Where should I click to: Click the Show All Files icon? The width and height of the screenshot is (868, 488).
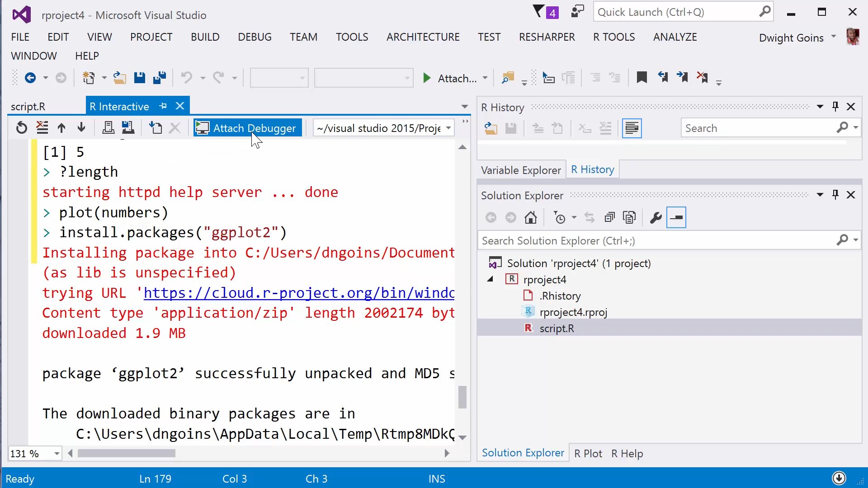point(629,218)
